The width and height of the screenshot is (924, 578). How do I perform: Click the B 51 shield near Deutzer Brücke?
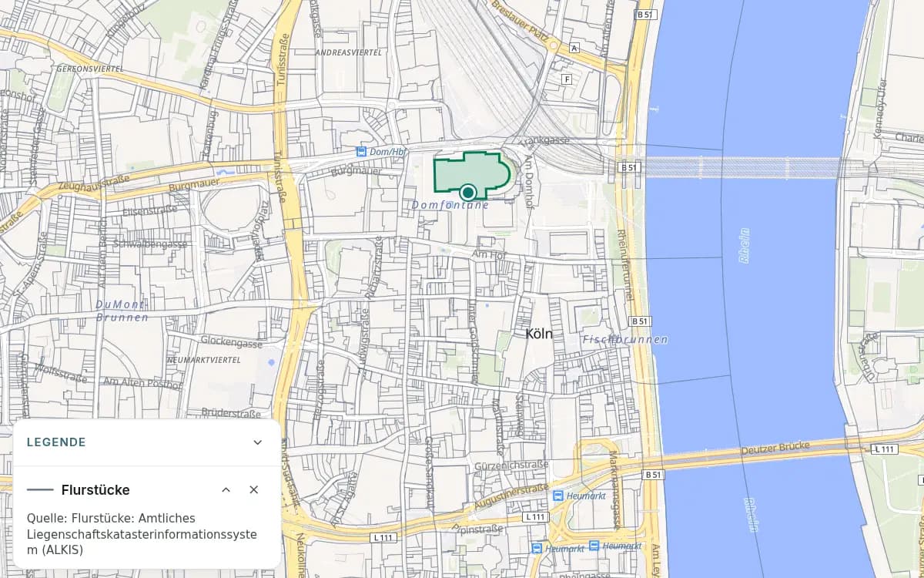654,475
